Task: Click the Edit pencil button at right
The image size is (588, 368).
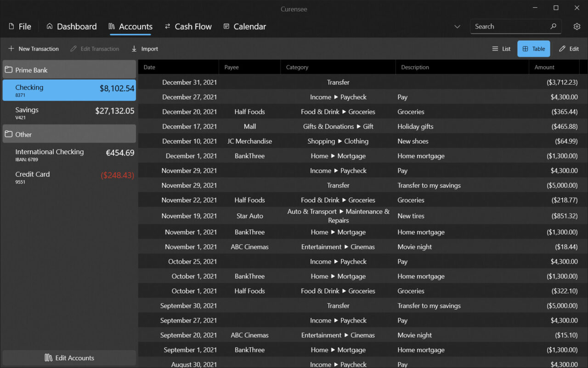Action: (x=569, y=49)
